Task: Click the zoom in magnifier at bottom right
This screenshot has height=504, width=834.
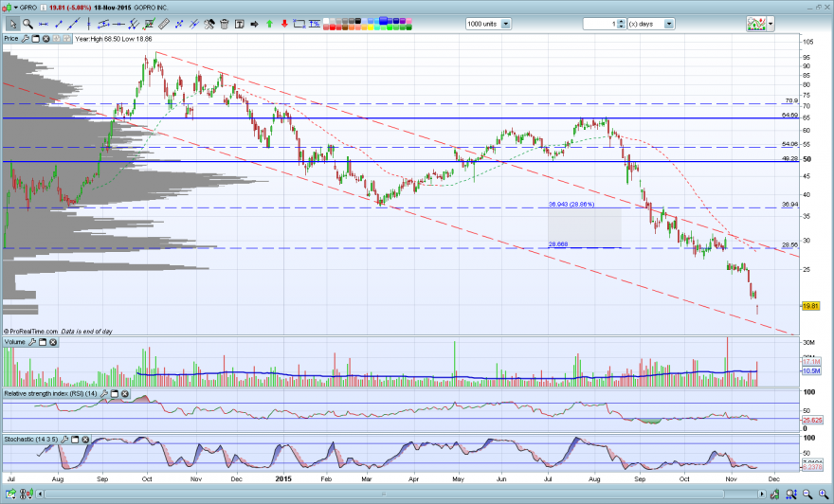Action: tap(824, 495)
